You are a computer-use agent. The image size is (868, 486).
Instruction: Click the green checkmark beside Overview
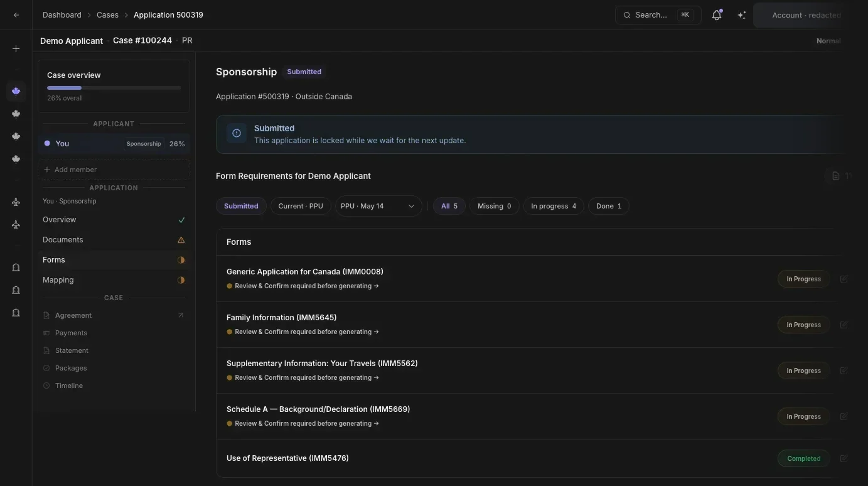[x=181, y=220]
